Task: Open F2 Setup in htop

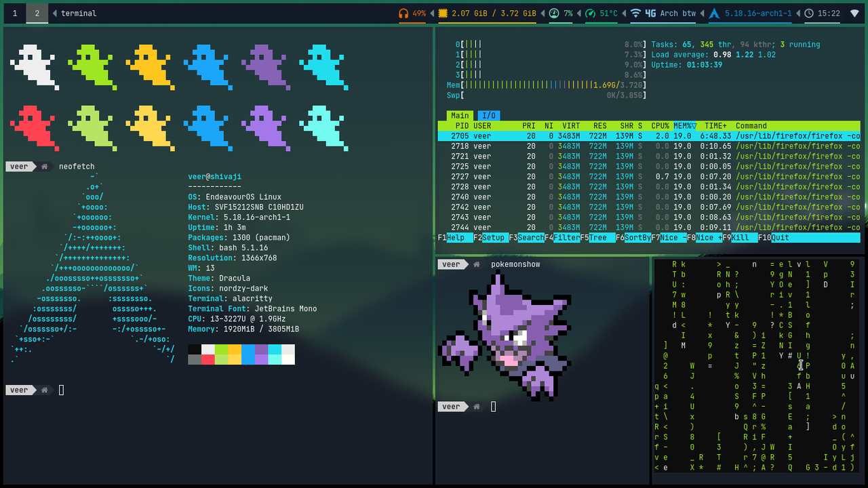Action: 491,238
